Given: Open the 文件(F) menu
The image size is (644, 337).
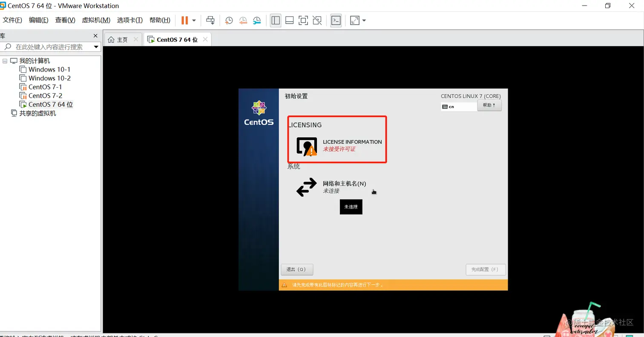Looking at the screenshot, I should [12, 20].
